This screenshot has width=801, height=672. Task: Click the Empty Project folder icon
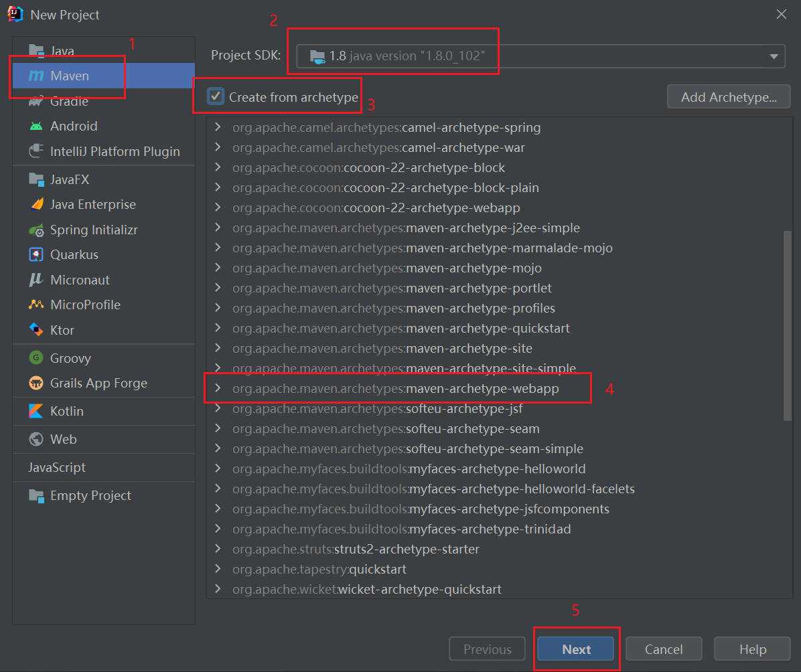pyautogui.click(x=36, y=495)
